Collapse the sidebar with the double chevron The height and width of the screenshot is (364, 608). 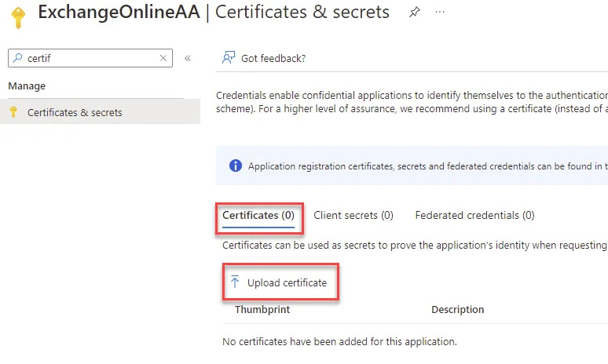(x=188, y=58)
